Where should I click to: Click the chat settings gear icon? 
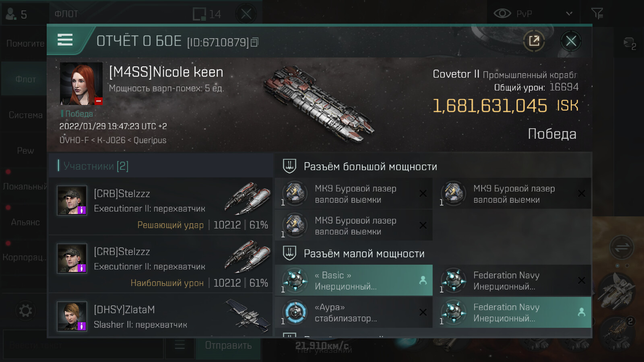pyautogui.click(x=25, y=311)
